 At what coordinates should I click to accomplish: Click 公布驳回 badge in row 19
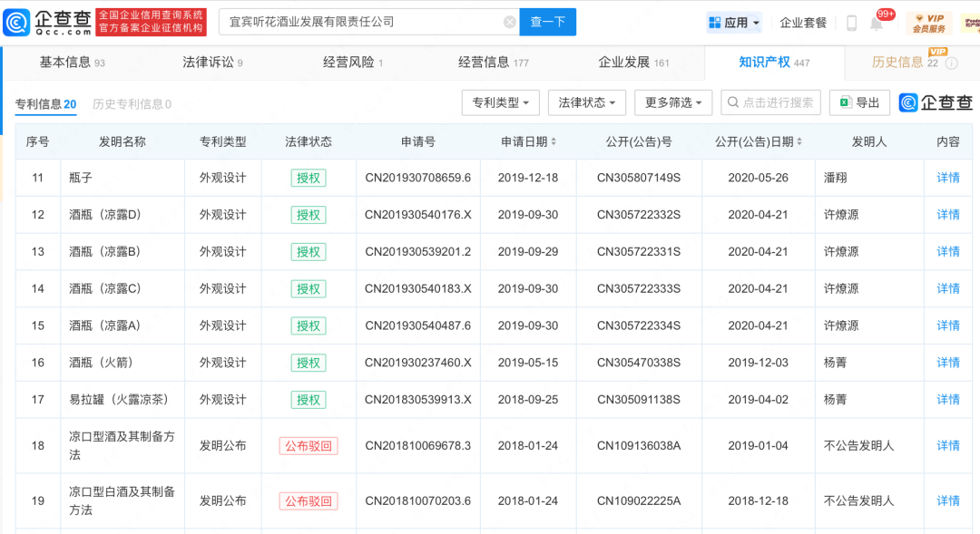pos(309,500)
